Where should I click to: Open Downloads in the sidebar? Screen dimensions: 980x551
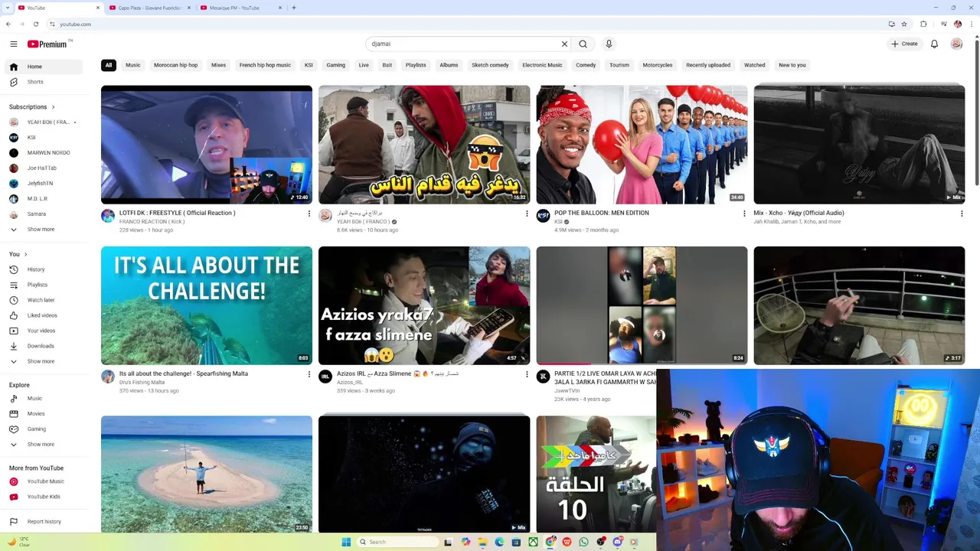coord(44,346)
